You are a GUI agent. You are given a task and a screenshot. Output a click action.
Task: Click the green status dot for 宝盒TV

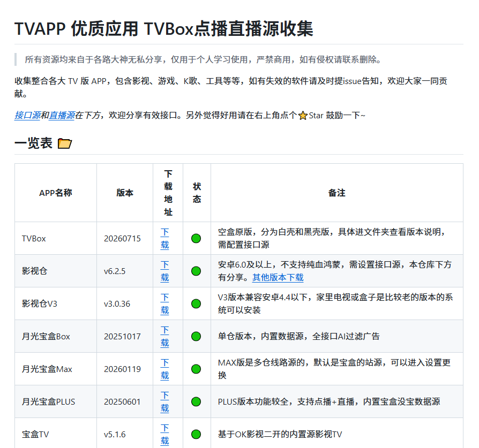click(196, 434)
